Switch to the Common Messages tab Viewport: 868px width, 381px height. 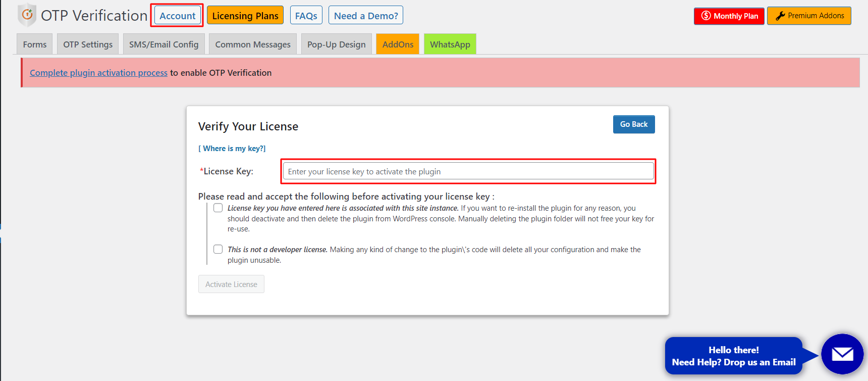click(x=253, y=44)
